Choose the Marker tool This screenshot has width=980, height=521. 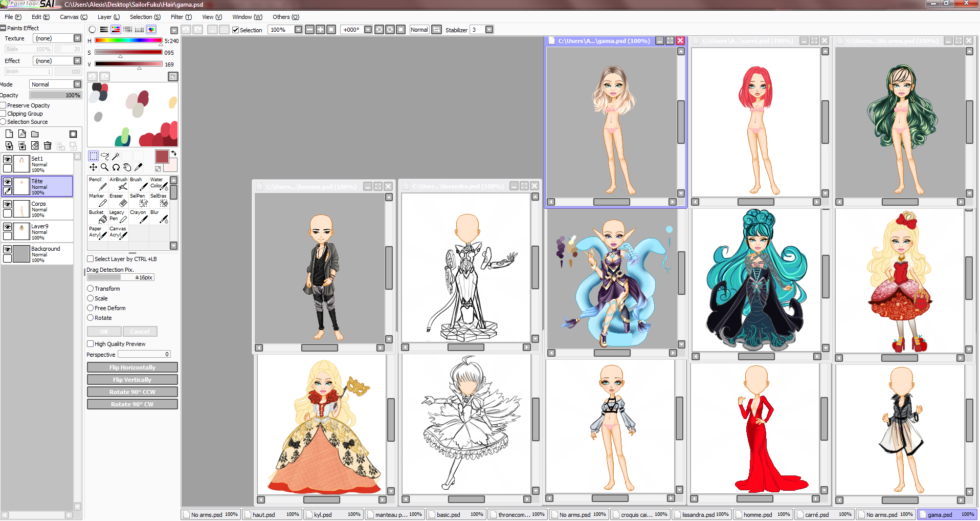pyautogui.click(x=98, y=200)
